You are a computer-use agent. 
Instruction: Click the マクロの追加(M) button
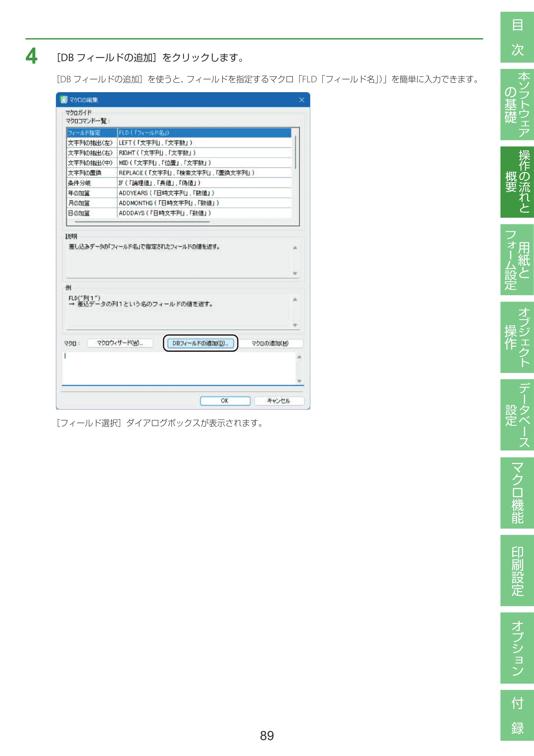coord(270,343)
